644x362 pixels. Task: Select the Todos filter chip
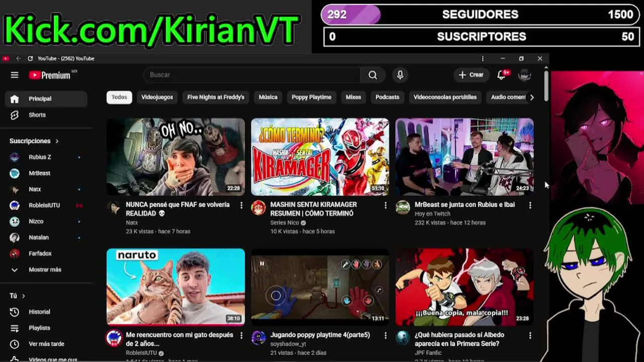(119, 97)
